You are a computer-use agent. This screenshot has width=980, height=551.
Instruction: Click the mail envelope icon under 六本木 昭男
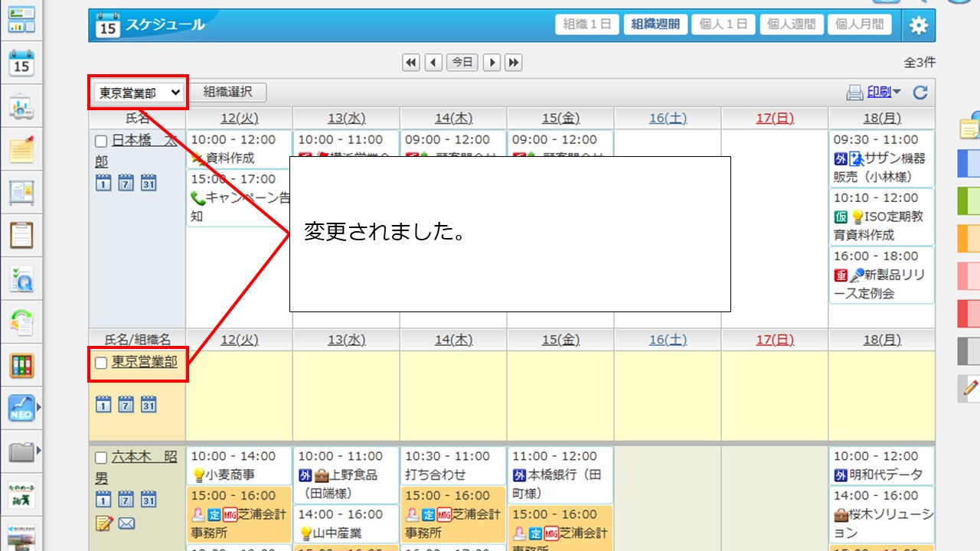(126, 523)
